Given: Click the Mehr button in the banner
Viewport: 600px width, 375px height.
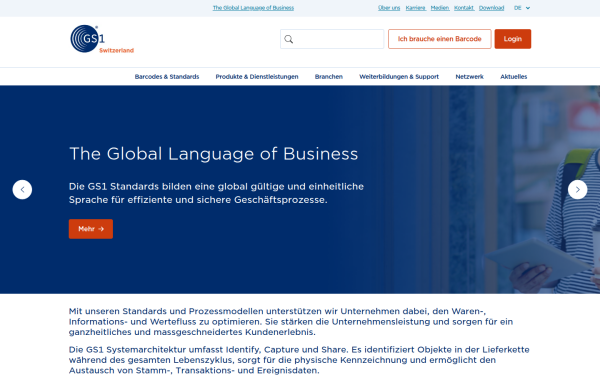Looking at the screenshot, I should tap(91, 229).
